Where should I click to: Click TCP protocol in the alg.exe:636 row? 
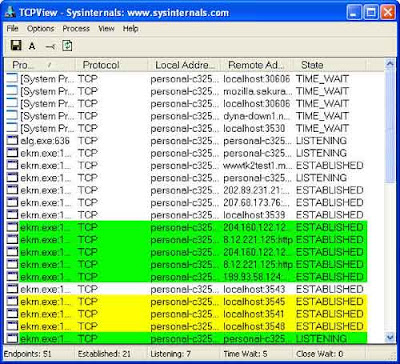(88, 141)
